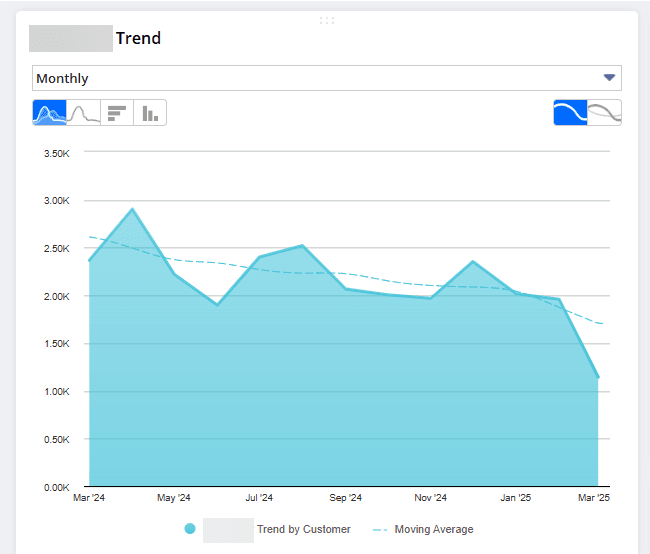Click the '0.50K' y-axis label
The width and height of the screenshot is (650, 554).
[x=57, y=440]
